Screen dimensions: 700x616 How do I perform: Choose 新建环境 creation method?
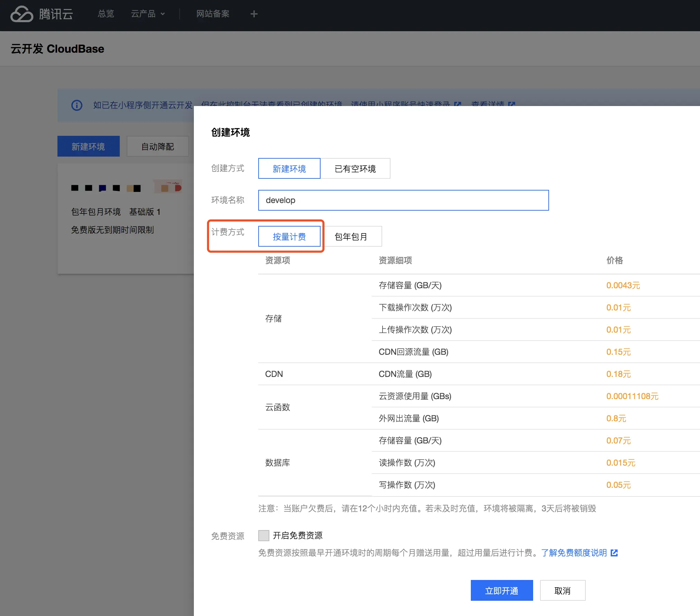click(289, 169)
